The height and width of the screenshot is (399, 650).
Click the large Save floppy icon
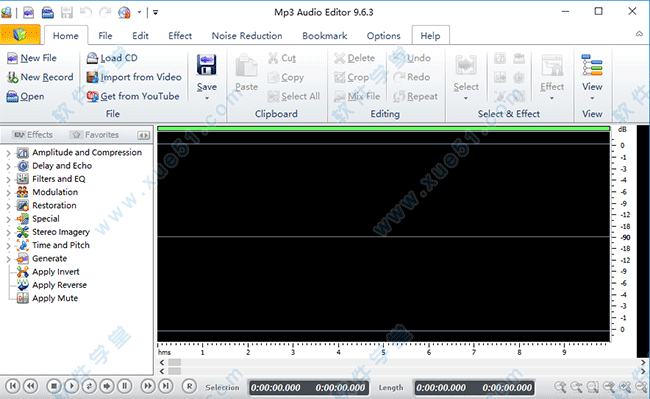pos(206,65)
